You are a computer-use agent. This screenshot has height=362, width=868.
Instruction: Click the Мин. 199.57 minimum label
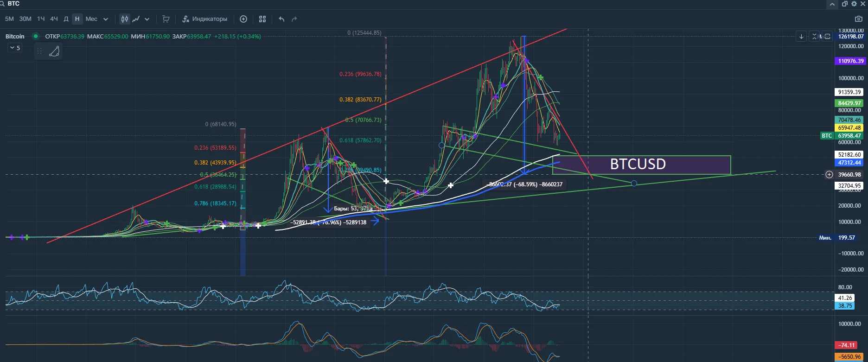(x=836, y=238)
